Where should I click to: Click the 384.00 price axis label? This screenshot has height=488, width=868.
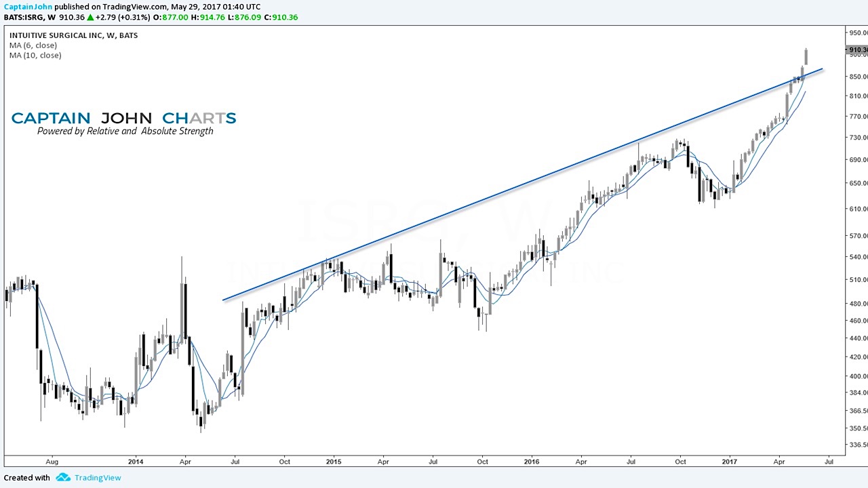coord(858,392)
